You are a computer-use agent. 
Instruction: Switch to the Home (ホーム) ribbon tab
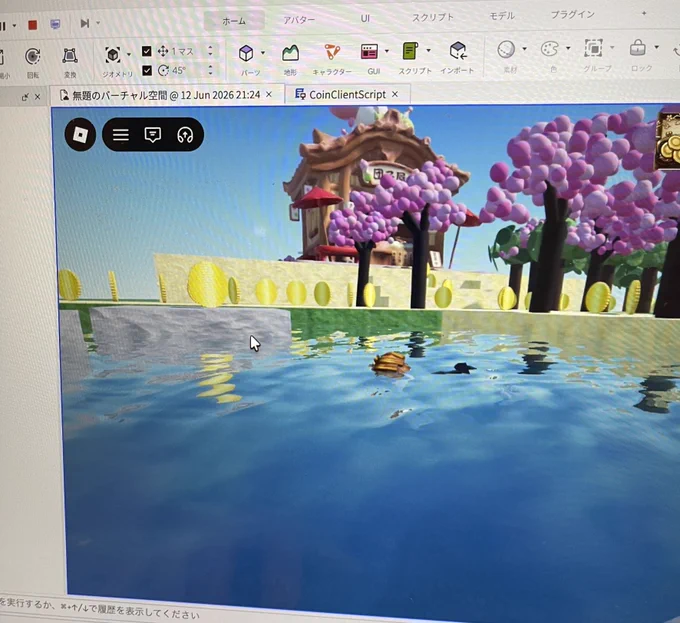coord(234,20)
